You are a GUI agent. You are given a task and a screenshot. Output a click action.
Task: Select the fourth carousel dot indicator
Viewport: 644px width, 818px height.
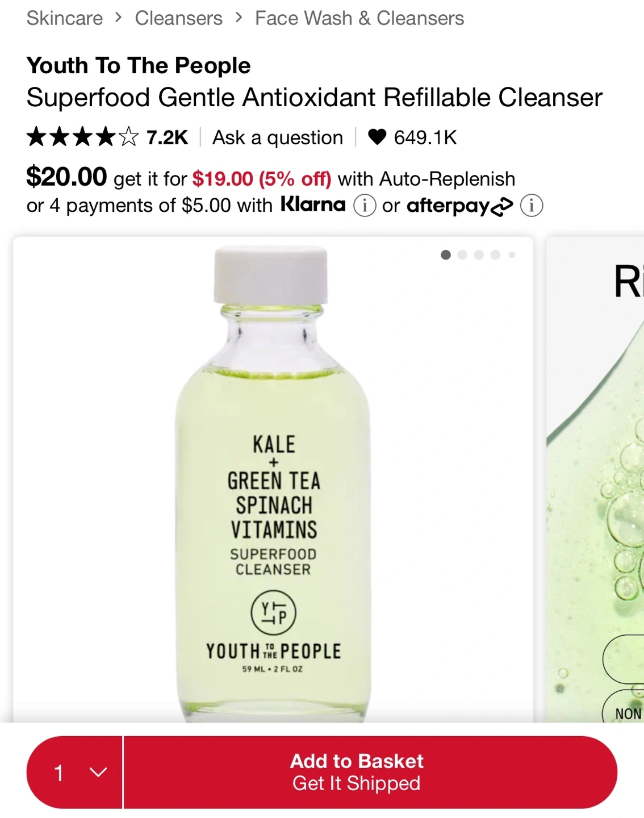[495, 255]
